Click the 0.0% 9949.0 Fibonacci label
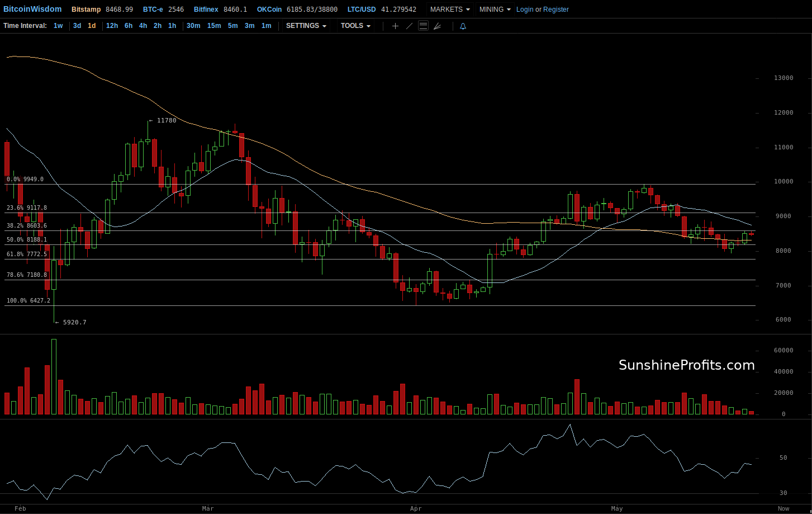The image size is (812, 514). pos(25,179)
